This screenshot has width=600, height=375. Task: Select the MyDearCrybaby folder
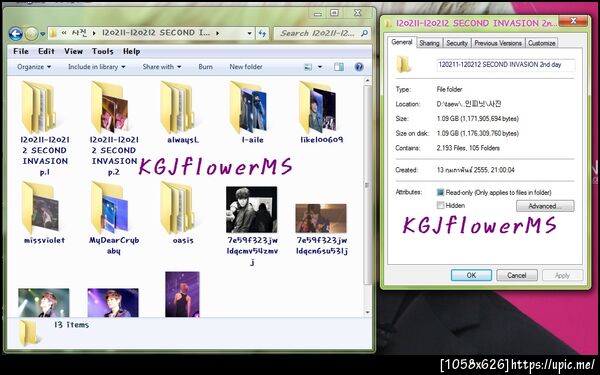[114, 218]
